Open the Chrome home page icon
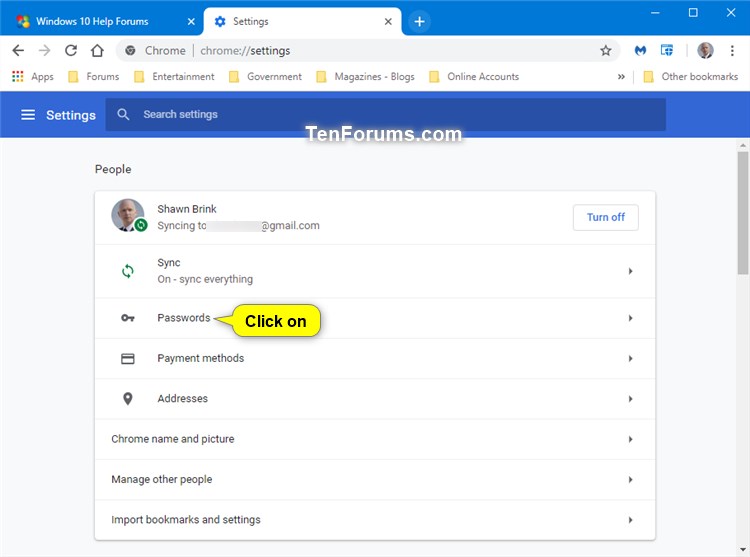The width and height of the screenshot is (750, 557). [97, 51]
